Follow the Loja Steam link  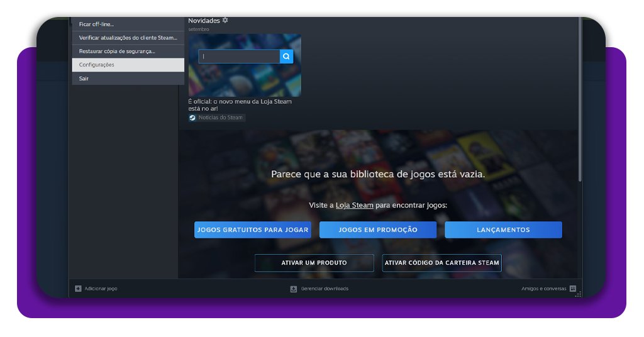pyautogui.click(x=354, y=206)
